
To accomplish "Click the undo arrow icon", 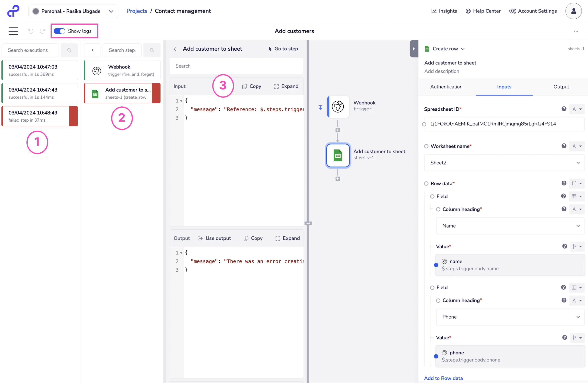I will (x=31, y=31).
